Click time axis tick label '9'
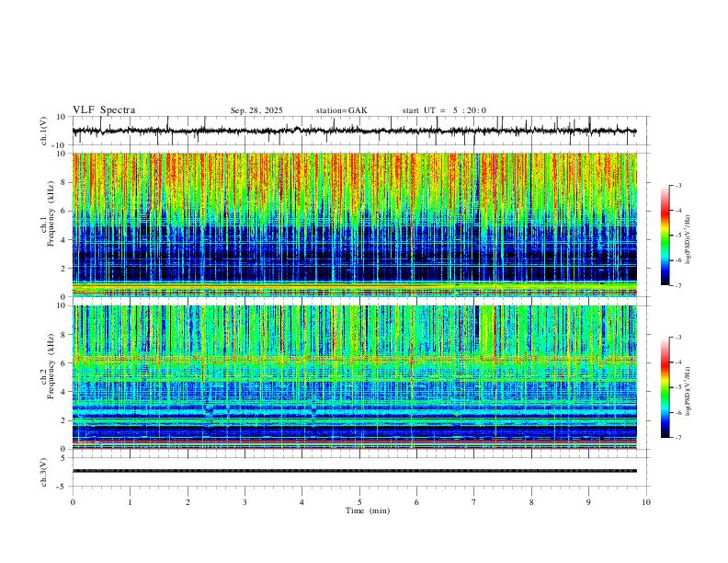Image resolution: width=728 pixels, height=563 pixels. coord(588,502)
